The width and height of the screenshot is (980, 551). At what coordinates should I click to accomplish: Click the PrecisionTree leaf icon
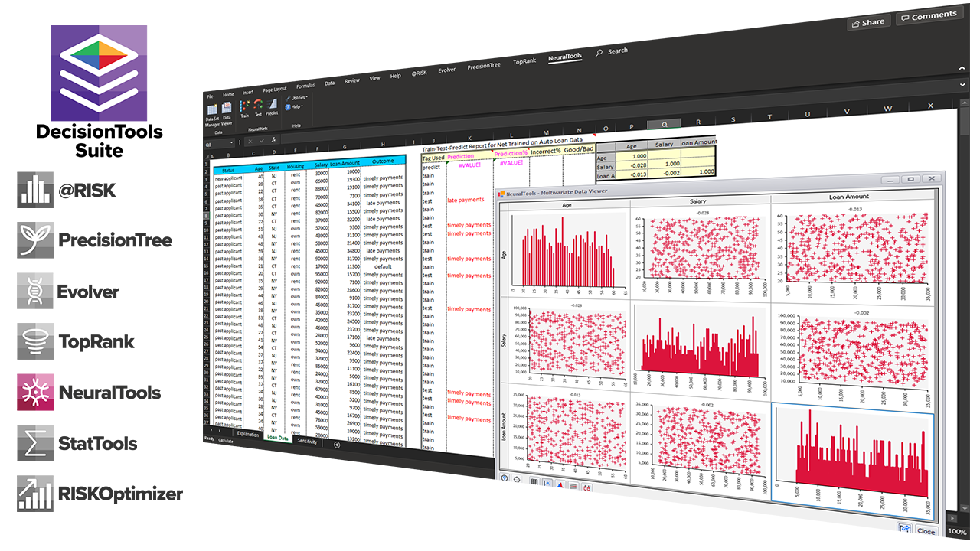35,240
